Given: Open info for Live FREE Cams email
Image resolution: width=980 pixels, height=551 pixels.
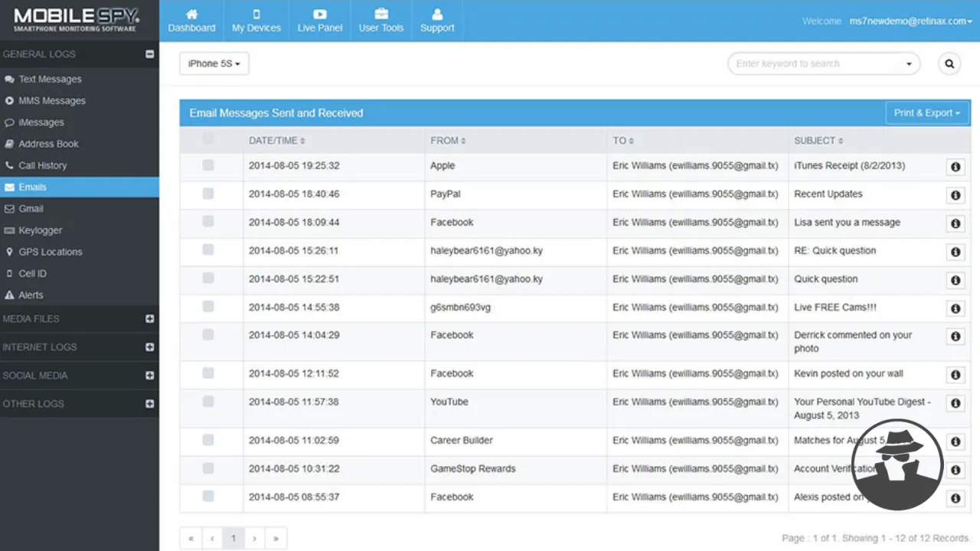Looking at the screenshot, I should click(x=955, y=308).
